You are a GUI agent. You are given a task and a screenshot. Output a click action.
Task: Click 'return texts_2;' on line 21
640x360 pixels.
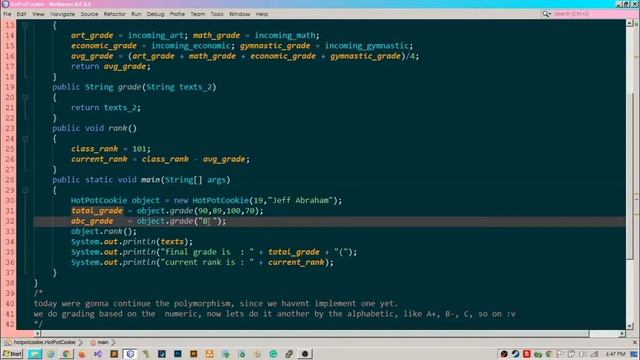[x=106, y=108]
